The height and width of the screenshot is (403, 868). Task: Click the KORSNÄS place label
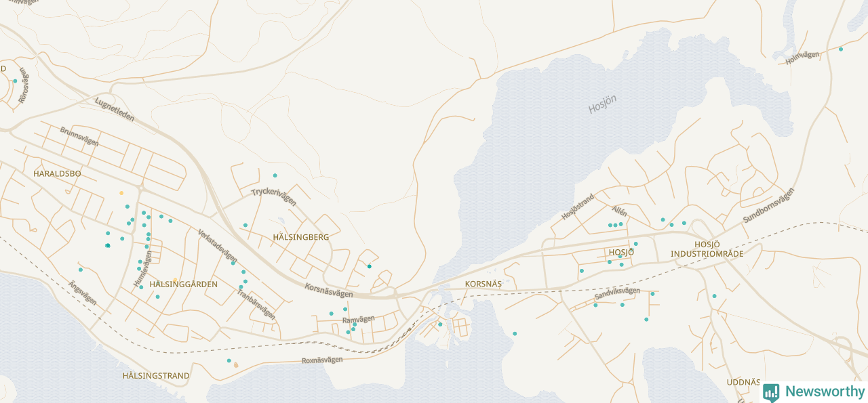483,283
